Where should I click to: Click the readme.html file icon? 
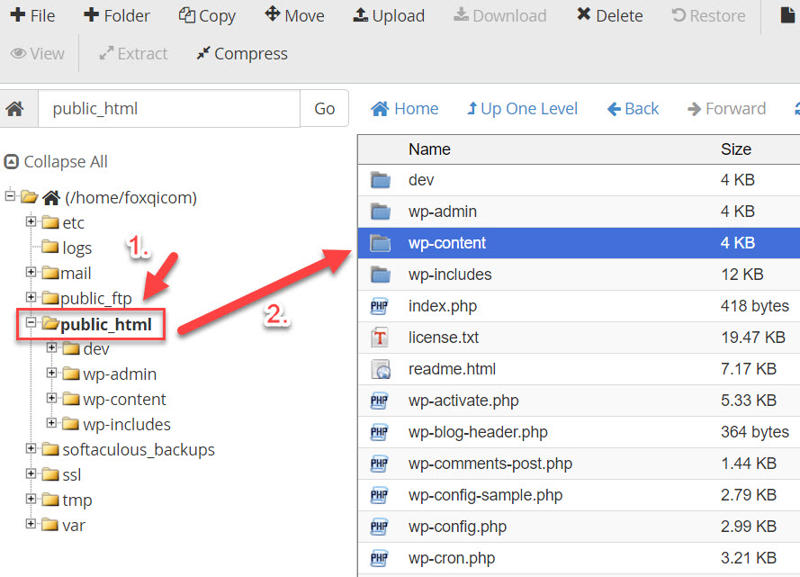378,369
